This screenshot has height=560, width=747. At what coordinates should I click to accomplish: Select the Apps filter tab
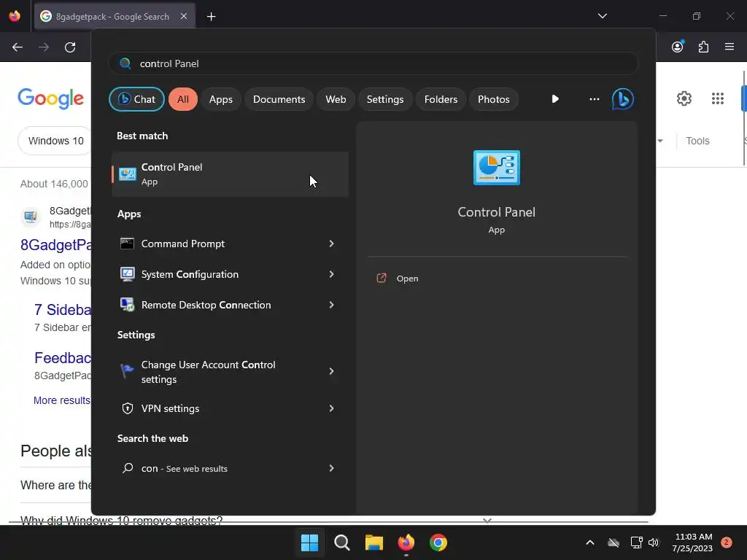(221, 99)
